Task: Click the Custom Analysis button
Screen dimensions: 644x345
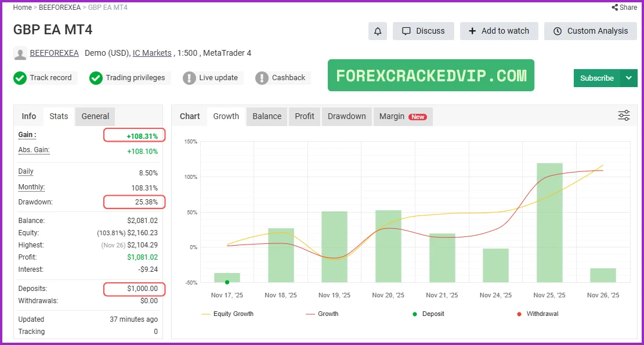Action: [591, 31]
